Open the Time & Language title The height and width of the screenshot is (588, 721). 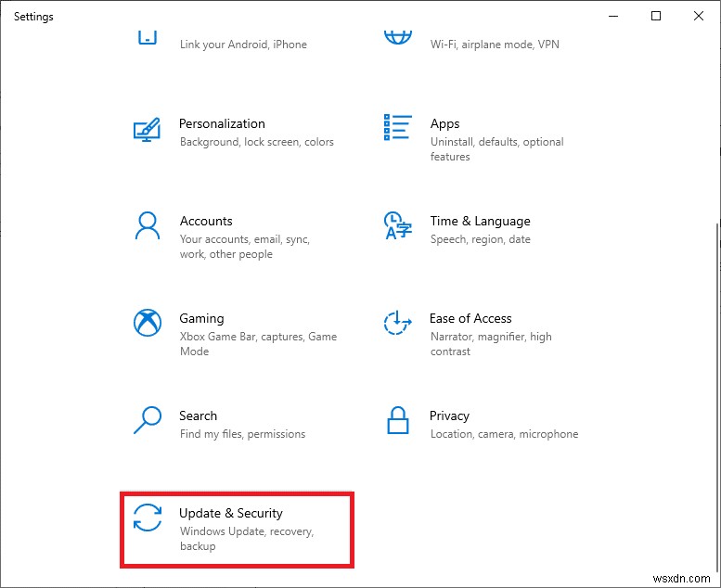[480, 221]
